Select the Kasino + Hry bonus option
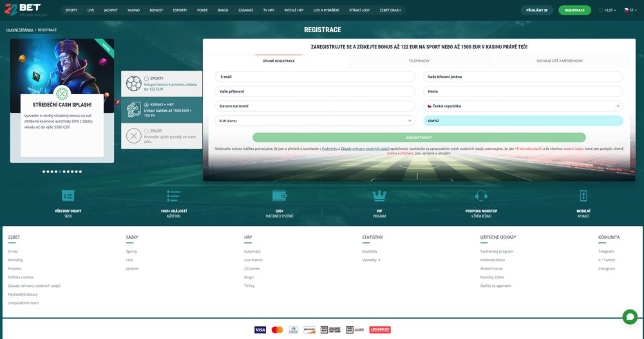The width and height of the screenshot is (644, 339). tap(147, 104)
